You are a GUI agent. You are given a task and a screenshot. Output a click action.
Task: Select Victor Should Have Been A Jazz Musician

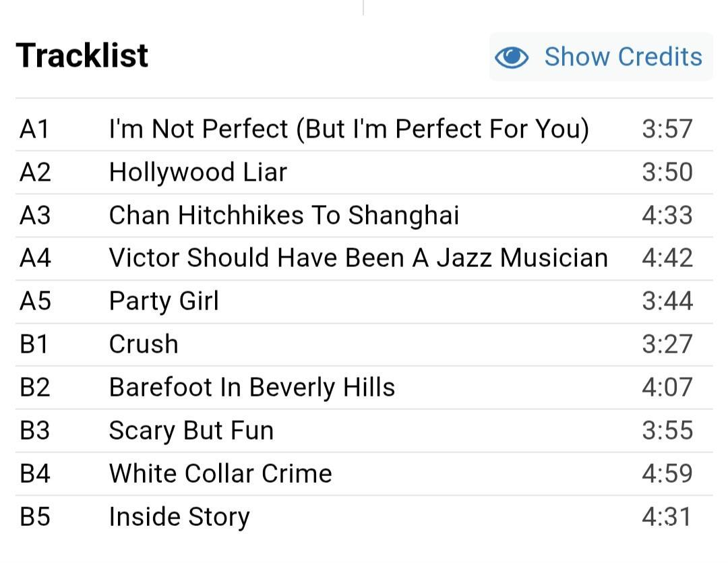click(358, 258)
